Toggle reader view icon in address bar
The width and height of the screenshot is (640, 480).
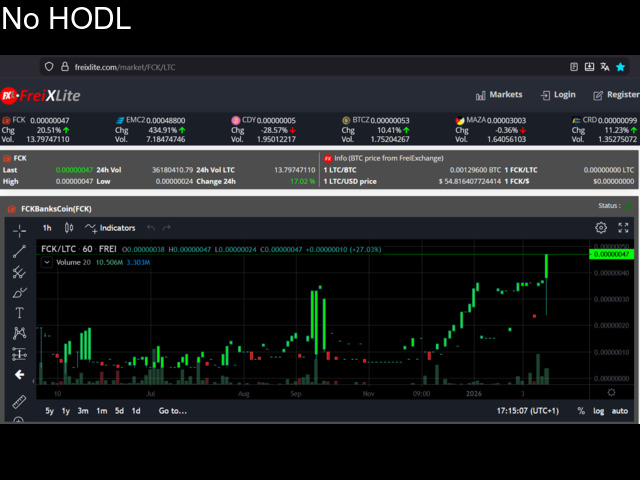pyautogui.click(x=574, y=67)
